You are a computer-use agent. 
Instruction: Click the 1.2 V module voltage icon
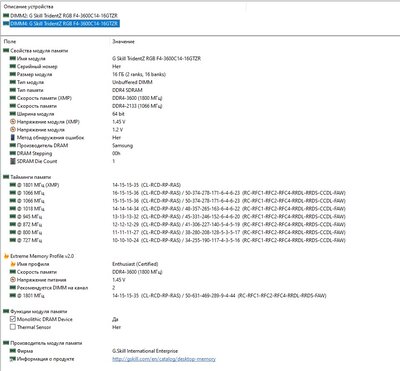(13, 130)
